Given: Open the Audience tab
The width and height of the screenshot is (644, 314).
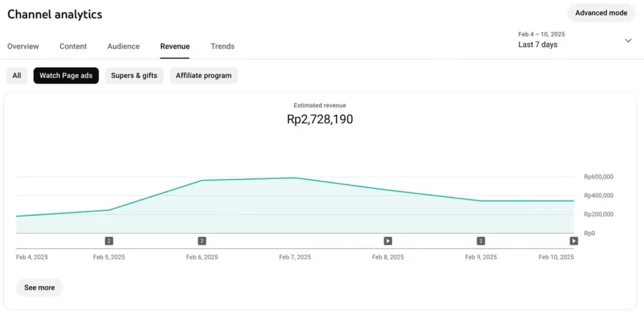Looking at the screenshot, I should click(123, 46).
